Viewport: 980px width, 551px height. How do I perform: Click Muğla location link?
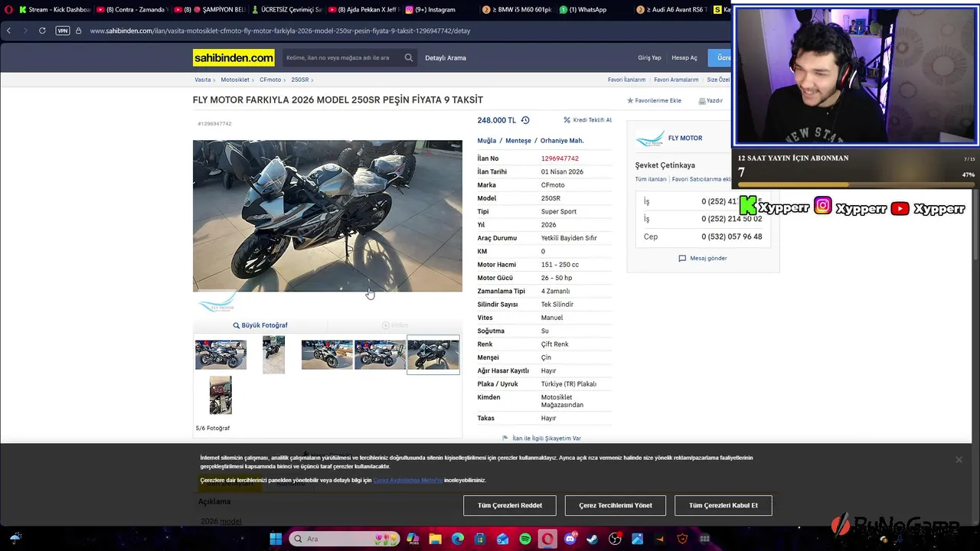pos(487,141)
